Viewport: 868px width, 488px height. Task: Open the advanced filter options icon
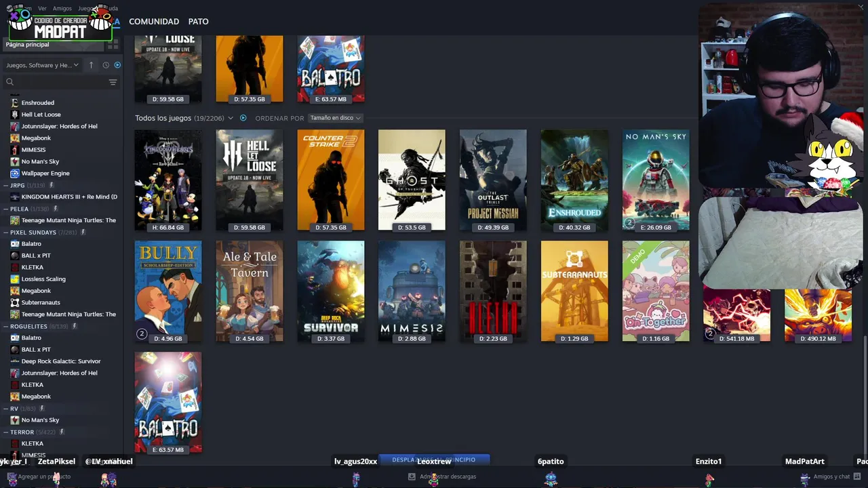pyautogui.click(x=113, y=82)
